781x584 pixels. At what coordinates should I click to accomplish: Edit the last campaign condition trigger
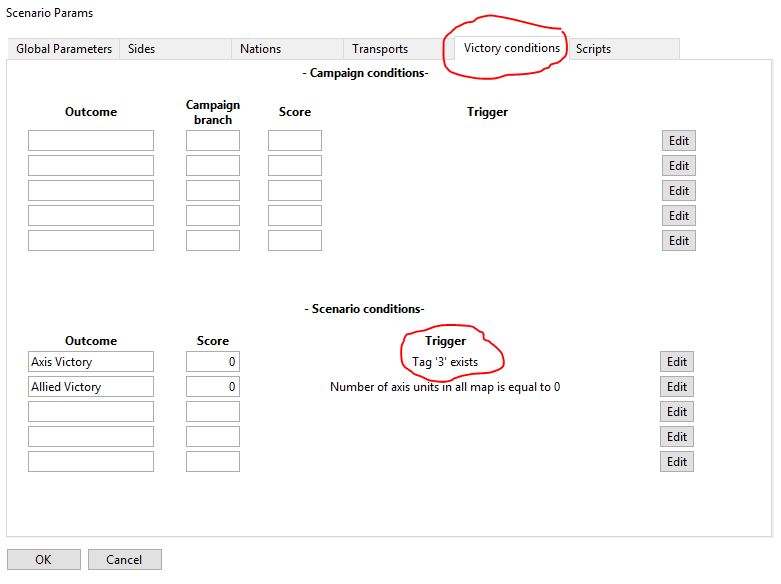(679, 241)
